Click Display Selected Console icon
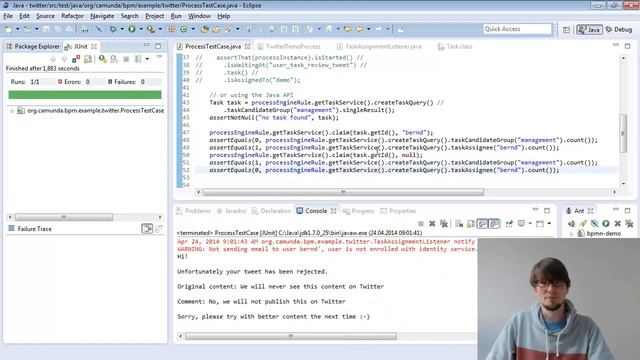Screen dimensions: 640x360 521,223
